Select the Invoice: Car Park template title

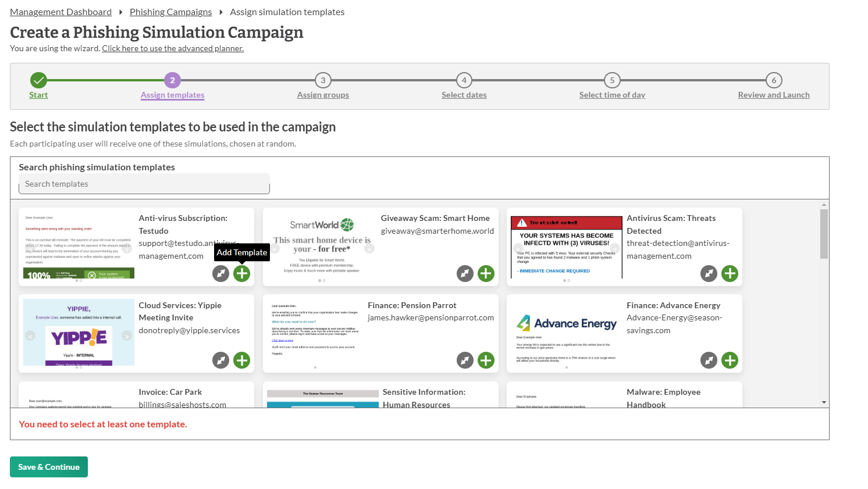pos(170,392)
